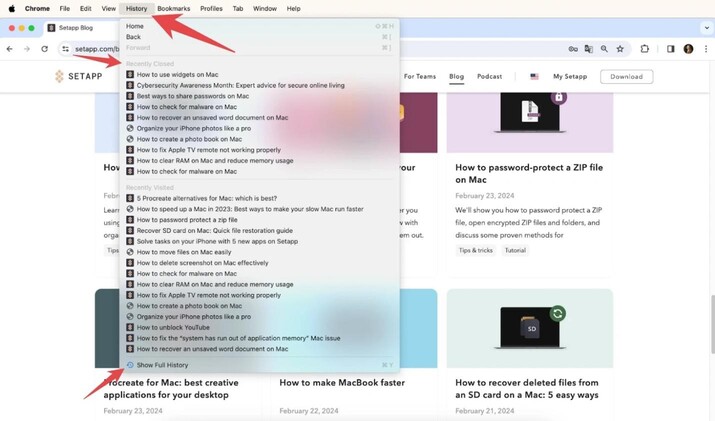Reload the current page
715x421 pixels.
point(44,49)
